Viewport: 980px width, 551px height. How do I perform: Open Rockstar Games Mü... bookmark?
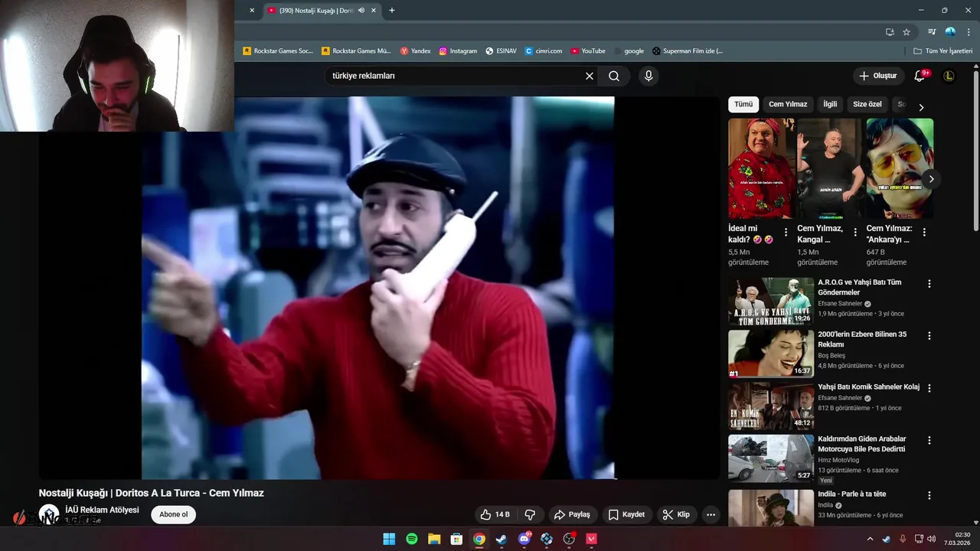(356, 51)
